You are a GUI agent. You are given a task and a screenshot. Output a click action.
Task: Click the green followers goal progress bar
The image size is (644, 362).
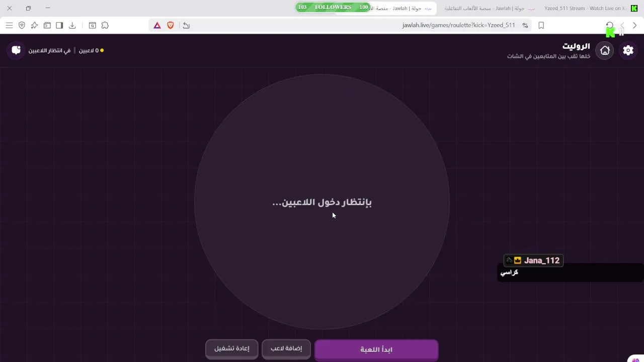[333, 7]
